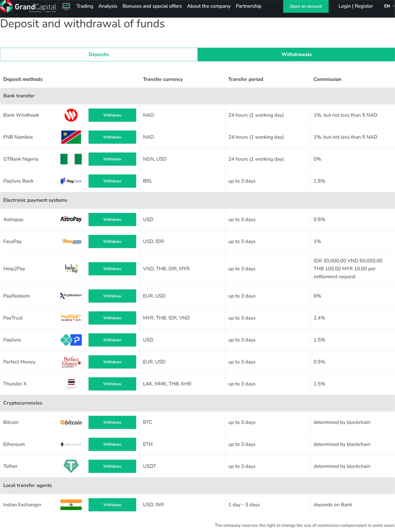
Task: Withdraw via Ethereum
Action: coord(112,445)
